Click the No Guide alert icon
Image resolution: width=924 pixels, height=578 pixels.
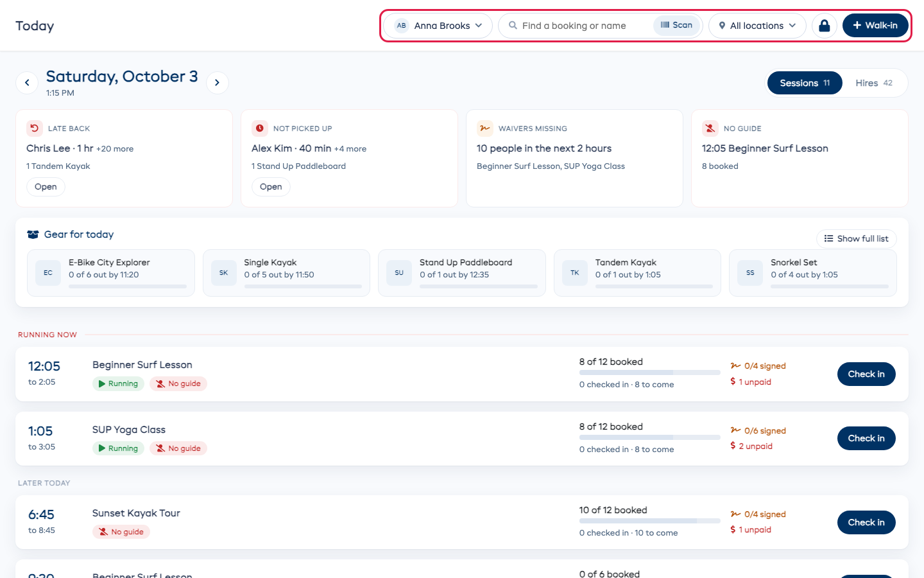[x=710, y=128]
